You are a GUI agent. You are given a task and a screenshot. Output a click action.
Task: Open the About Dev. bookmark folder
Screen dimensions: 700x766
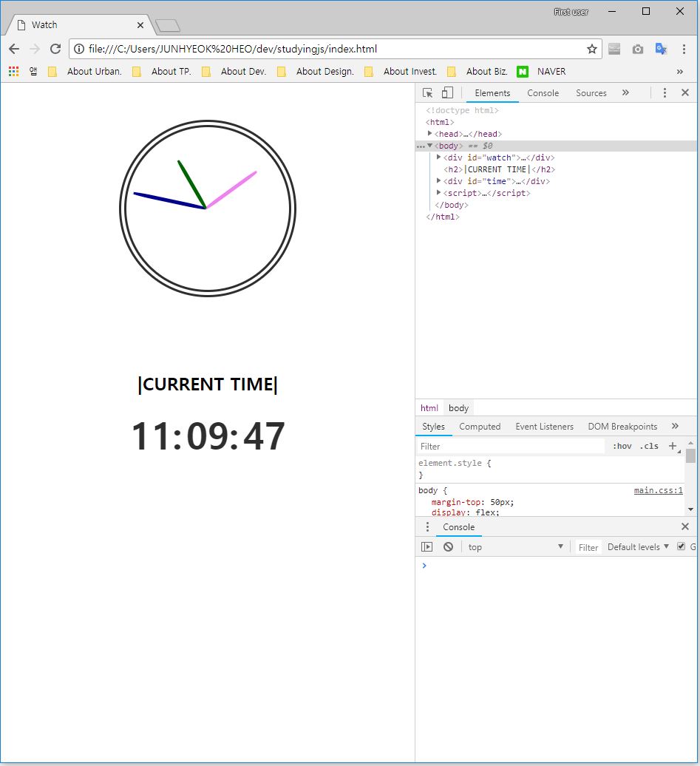[234, 71]
